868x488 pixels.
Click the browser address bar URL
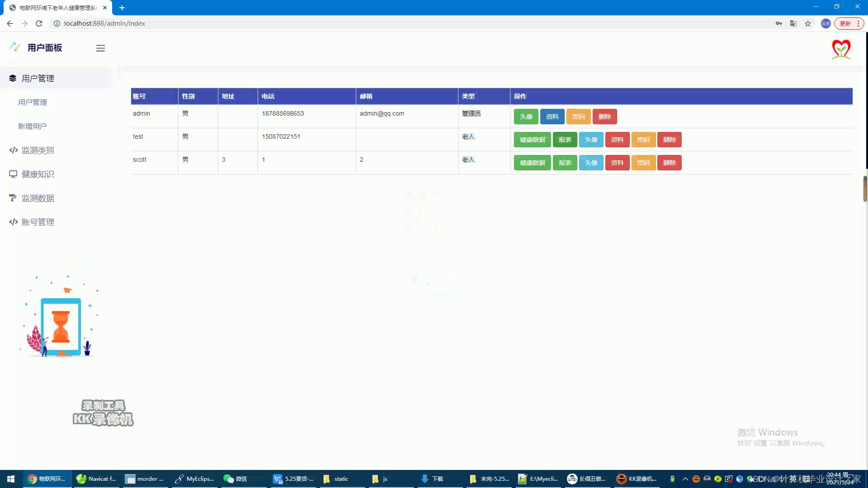coord(104,23)
